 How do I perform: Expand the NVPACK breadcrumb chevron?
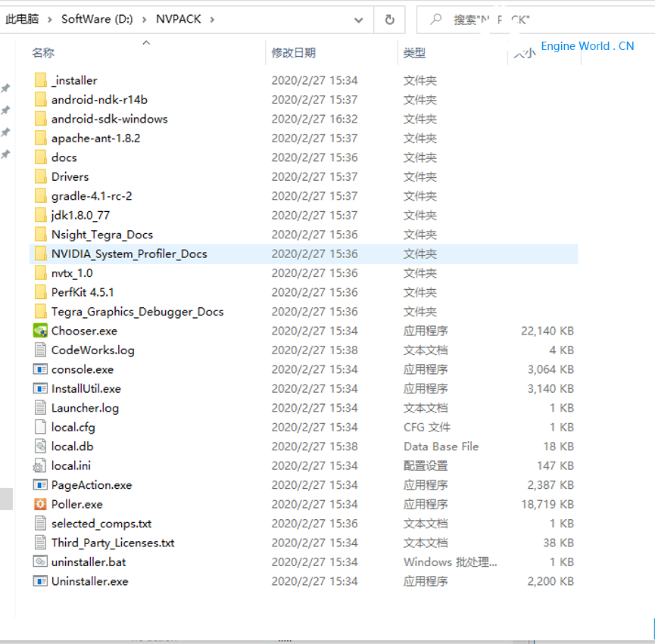212,20
